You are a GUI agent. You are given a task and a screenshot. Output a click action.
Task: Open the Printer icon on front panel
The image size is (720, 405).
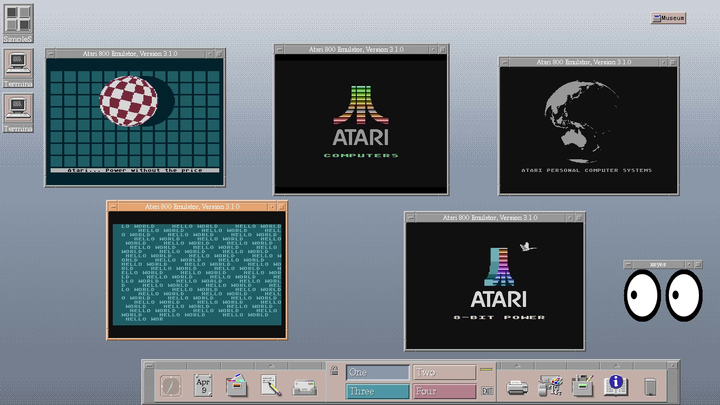[x=517, y=385]
